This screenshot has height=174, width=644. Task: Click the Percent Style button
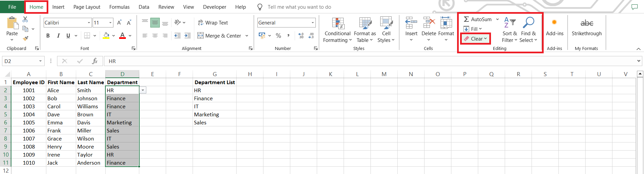click(278, 36)
